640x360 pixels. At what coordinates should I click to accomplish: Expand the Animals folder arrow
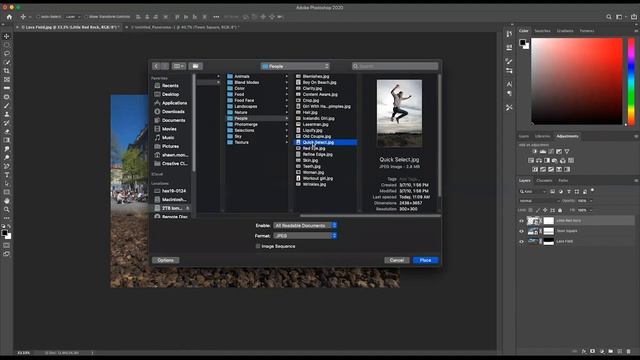287,76
